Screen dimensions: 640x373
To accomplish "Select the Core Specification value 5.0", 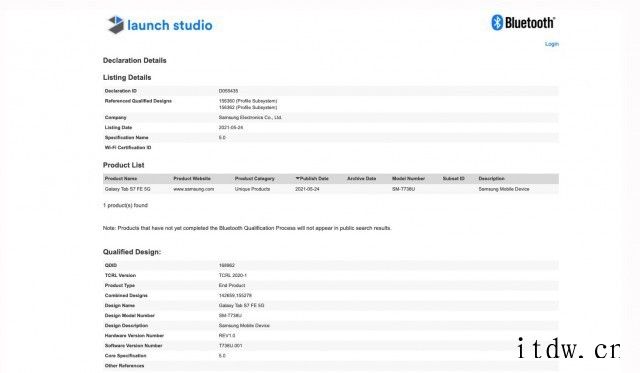I will point(222,356).
